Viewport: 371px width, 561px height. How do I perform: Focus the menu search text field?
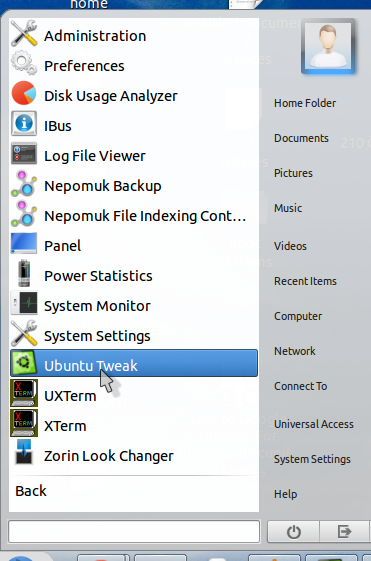coord(134,531)
